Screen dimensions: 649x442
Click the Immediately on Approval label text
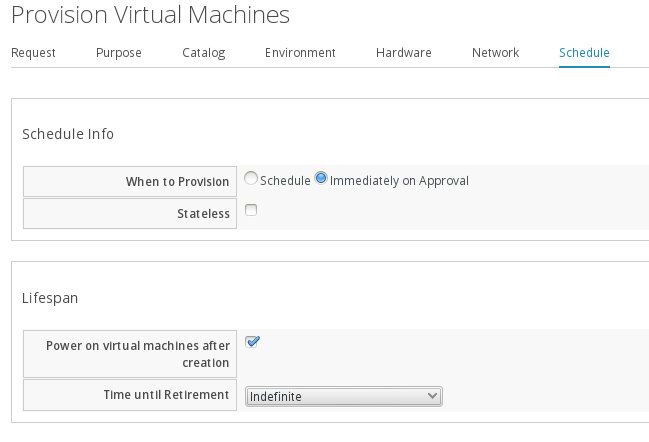[x=399, y=181]
